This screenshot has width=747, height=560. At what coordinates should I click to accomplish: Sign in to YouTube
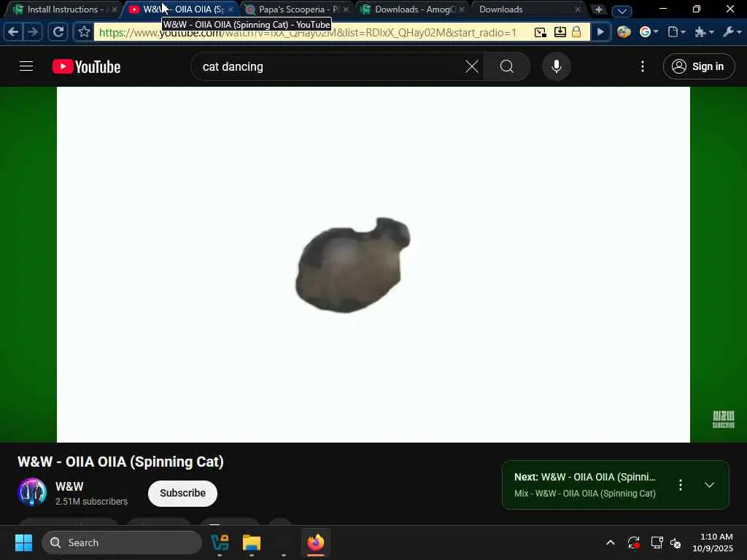coord(699,66)
